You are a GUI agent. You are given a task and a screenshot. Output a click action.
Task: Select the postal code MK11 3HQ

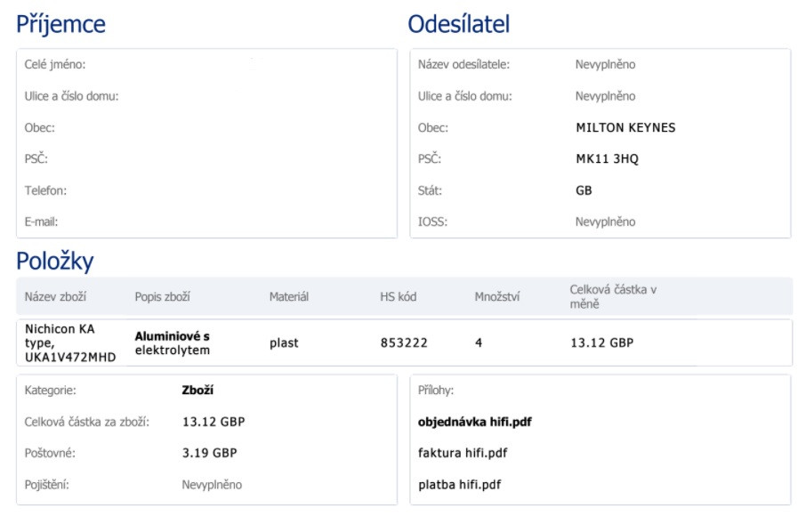(607, 159)
